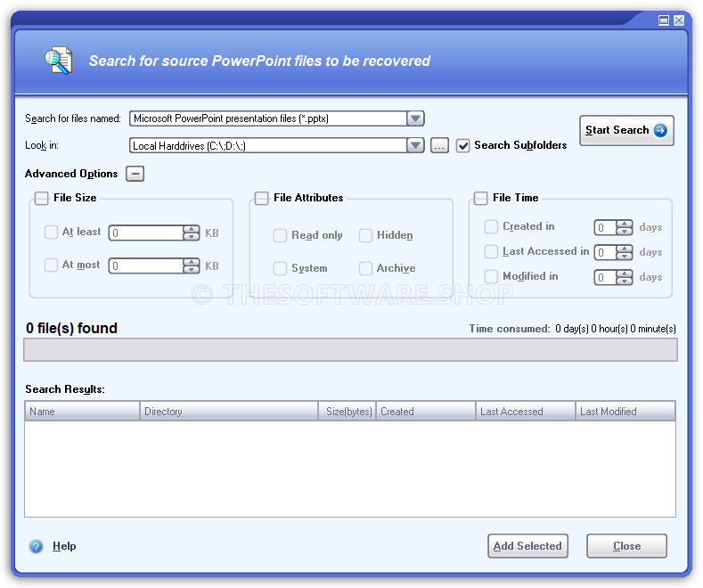Enable the File Attributes filter checkbox
The height and width of the screenshot is (588, 703).
pyautogui.click(x=261, y=198)
